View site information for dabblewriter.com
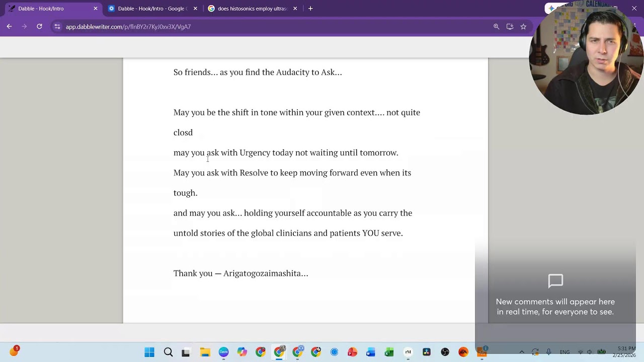The height and width of the screenshot is (362, 644). click(x=57, y=27)
